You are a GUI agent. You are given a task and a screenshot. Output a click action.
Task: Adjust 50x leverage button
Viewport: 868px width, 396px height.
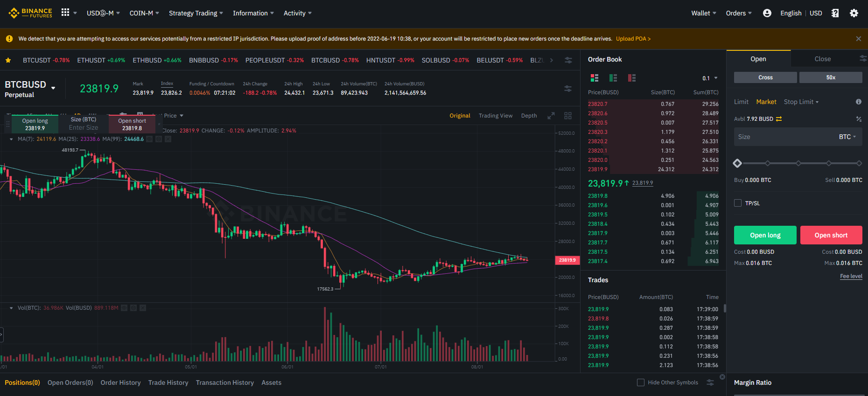click(x=831, y=77)
